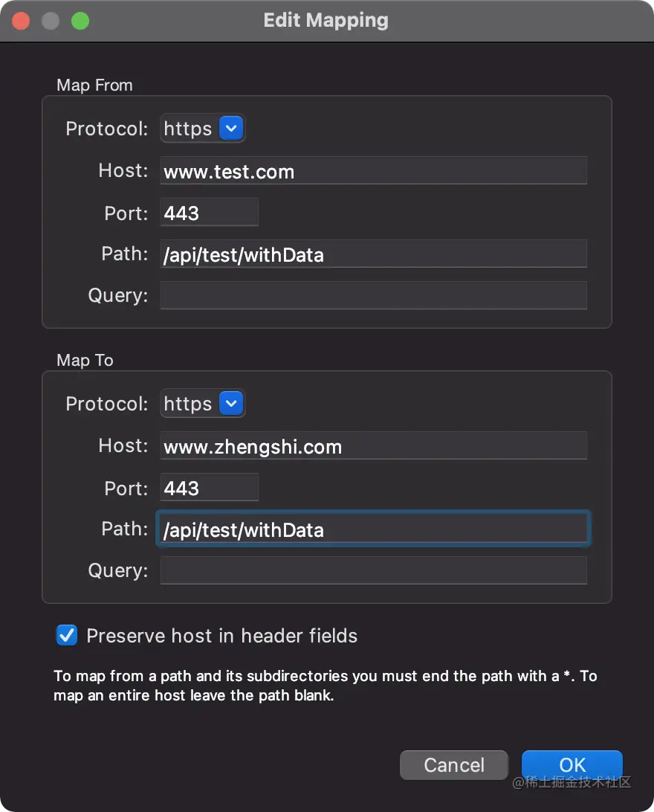Click the OK button
The image size is (654, 812).
click(572, 765)
